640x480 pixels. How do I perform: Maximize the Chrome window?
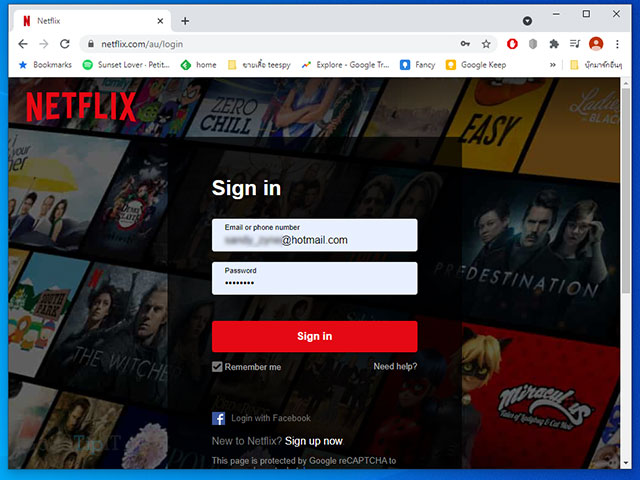pos(586,14)
